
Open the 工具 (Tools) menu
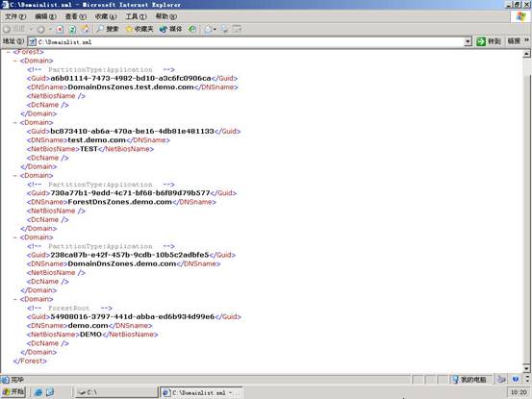136,16
